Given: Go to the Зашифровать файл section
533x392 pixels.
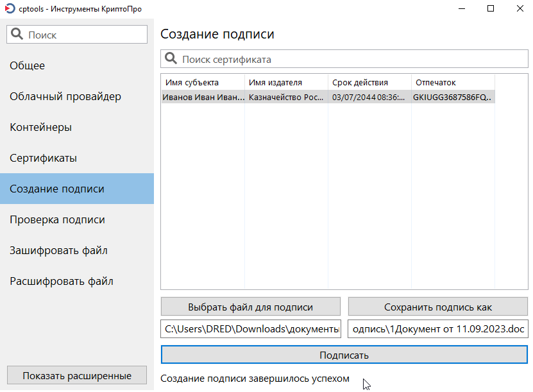Looking at the screenshot, I should (58, 250).
